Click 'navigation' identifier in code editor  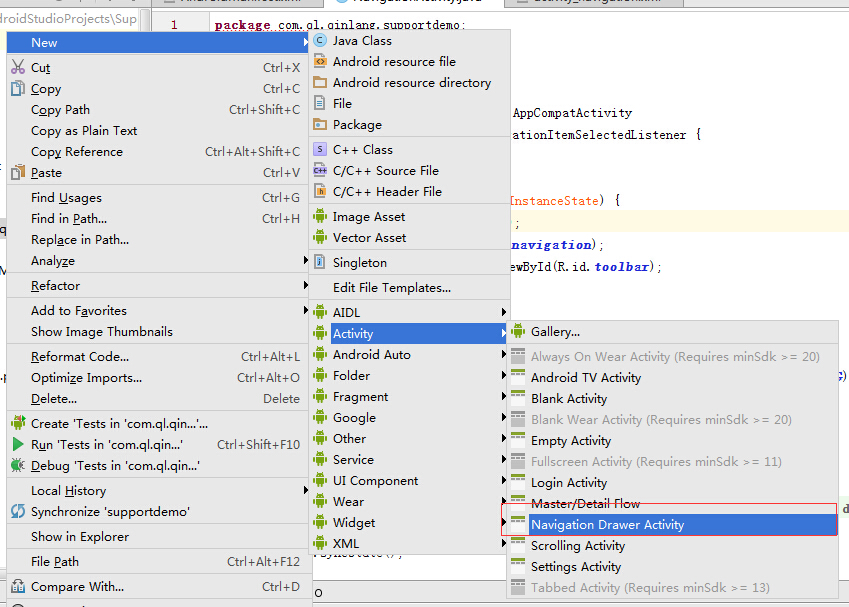(551, 245)
